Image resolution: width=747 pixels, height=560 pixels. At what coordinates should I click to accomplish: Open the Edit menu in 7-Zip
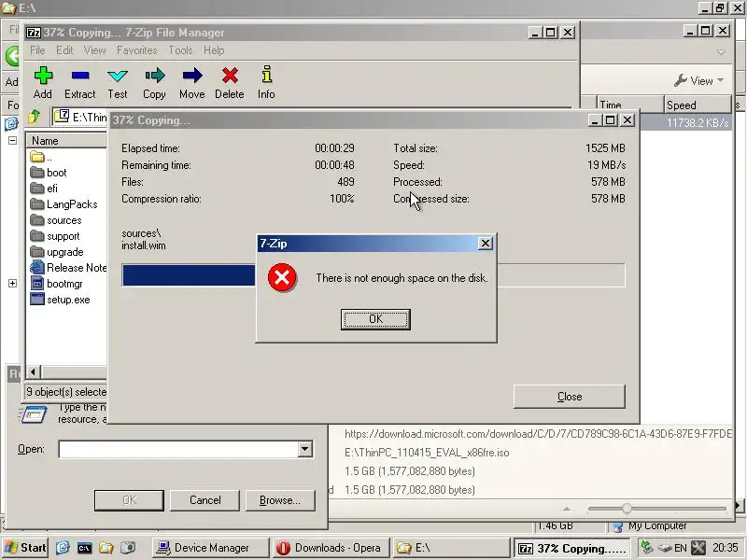click(64, 50)
